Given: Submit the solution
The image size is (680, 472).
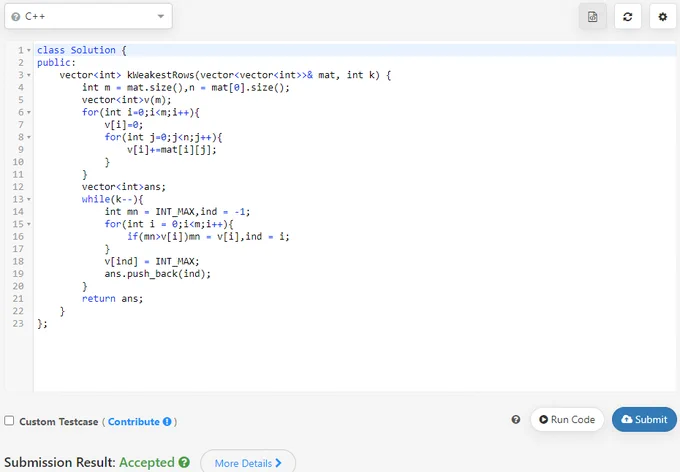Looking at the screenshot, I should pos(644,420).
